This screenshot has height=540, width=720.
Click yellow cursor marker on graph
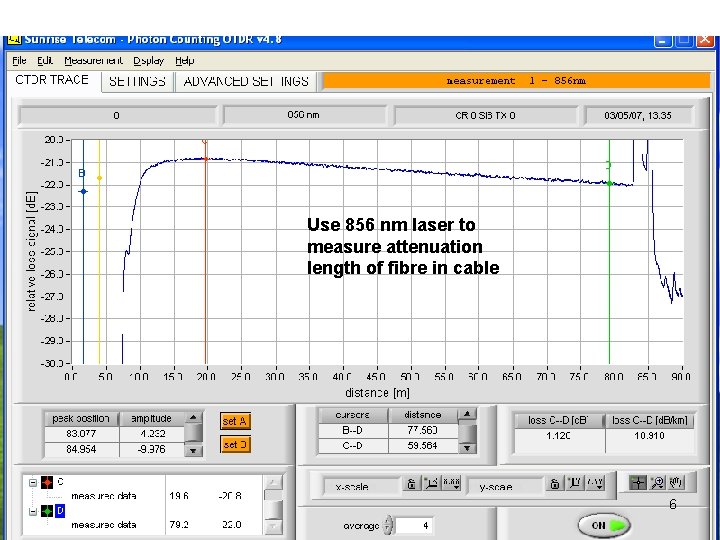pyautogui.click(x=99, y=178)
